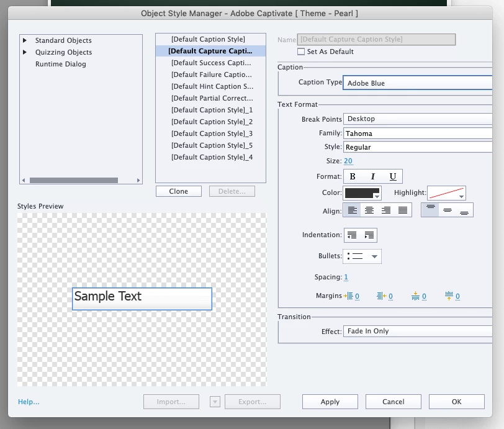Click the style Name input field
Image resolution: width=504 pixels, height=429 pixels.
(376, 39)
